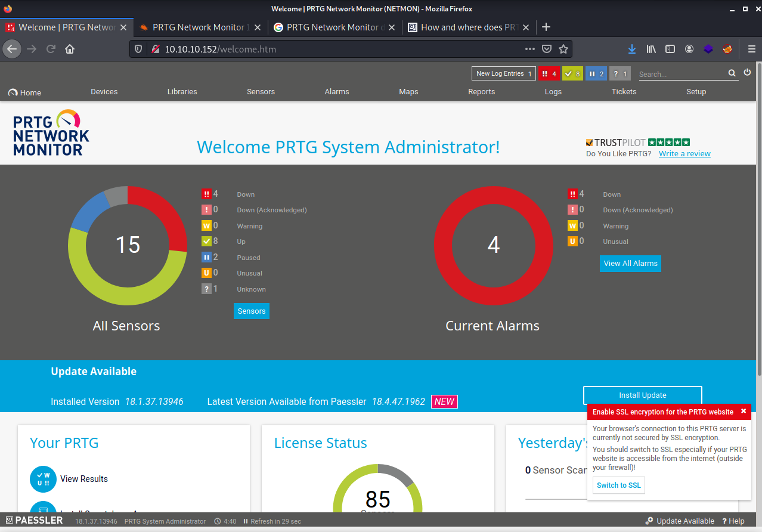Click Warning row in Current Alarms legend
The image size is (762, 532).
tap(598, 226)
